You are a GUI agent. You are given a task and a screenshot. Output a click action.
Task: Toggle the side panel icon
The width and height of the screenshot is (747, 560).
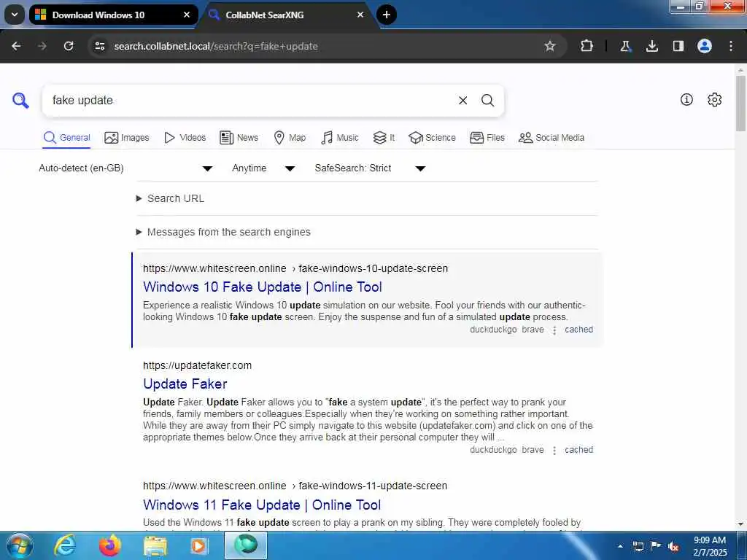(x=678, y=46)
